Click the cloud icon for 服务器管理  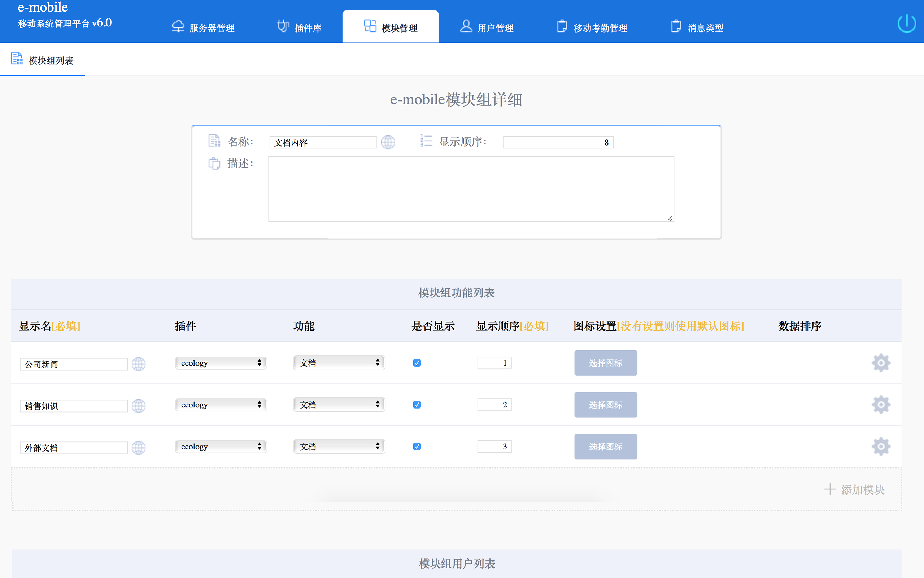pyautogui.click(x=178, y=26)
